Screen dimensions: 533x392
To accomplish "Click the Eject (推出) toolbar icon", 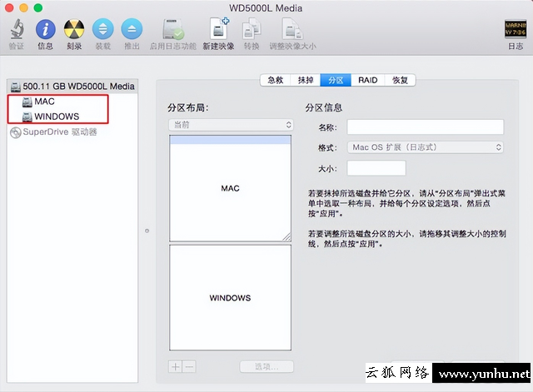I will point(132,29).
